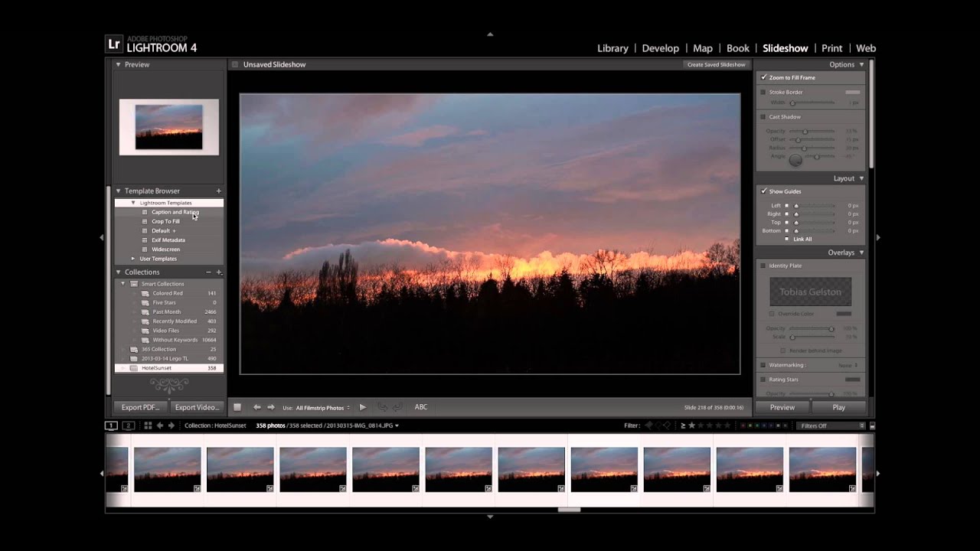The height and width of the screenshot is (551, 980).
Task: Enable Stroke Border checkbox
Action: (763, 92)
